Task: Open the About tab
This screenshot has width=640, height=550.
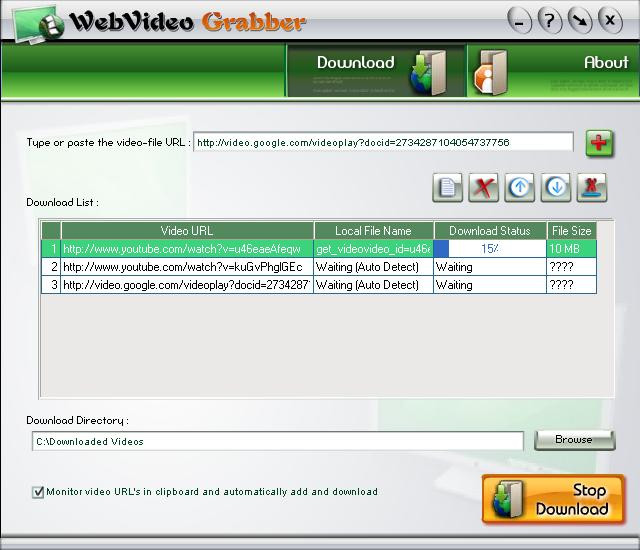Action: 553,71
